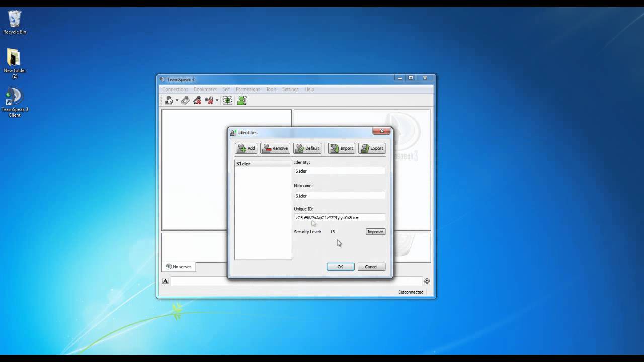Click the Disconnected status text
Viewport: 644px width, 362px height.
point(411,292)
